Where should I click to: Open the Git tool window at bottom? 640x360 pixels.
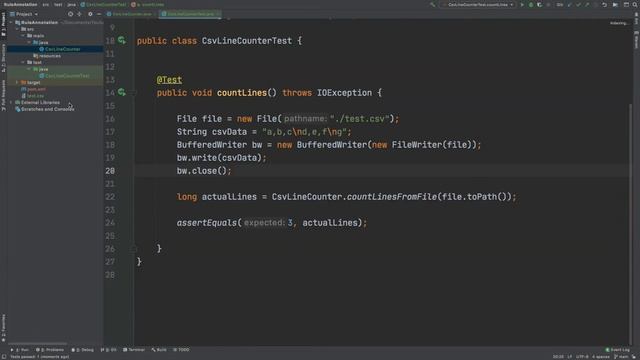pos(109,350)
